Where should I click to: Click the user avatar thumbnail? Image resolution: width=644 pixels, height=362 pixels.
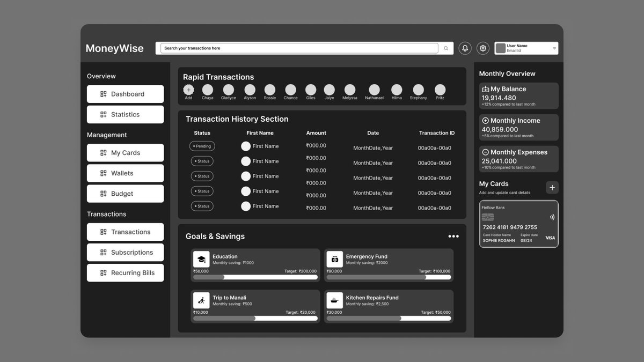500,48
